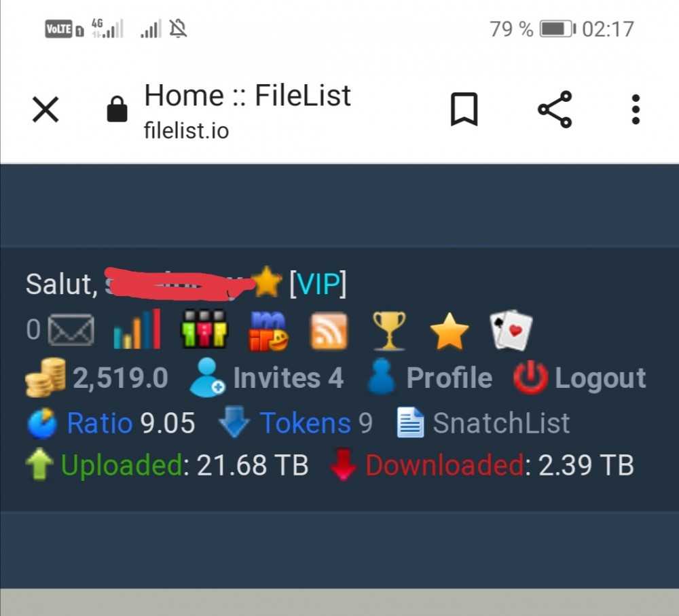This screenshot has width=679, height=616.
Task: Open the Invites 4 link
Action: pyautogui.click(x=289, y=378)
